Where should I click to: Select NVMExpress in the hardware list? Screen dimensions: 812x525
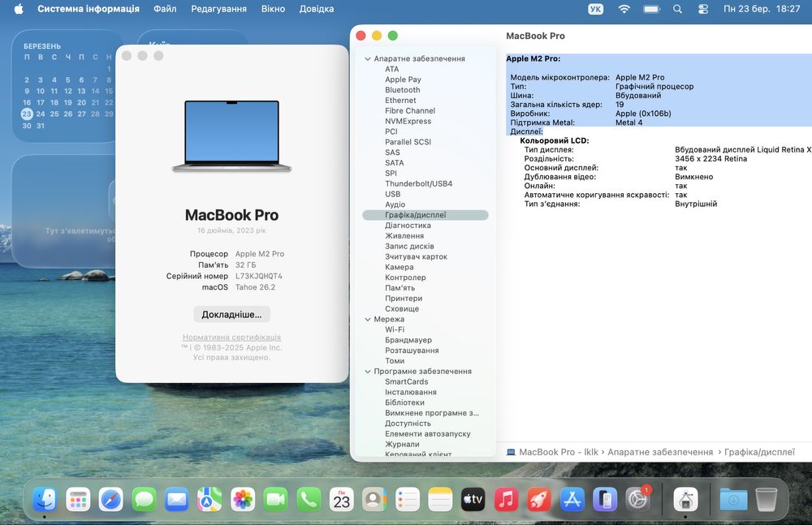click(408, 121)
